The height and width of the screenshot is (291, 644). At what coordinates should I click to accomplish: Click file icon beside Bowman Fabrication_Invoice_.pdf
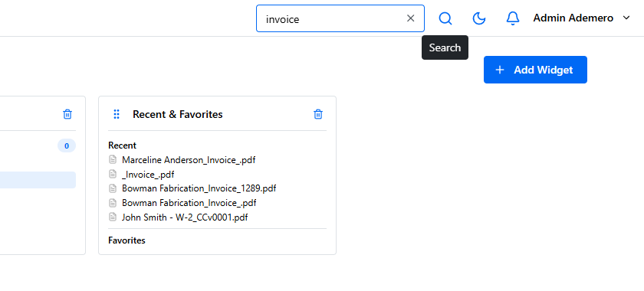pos(113,202)
